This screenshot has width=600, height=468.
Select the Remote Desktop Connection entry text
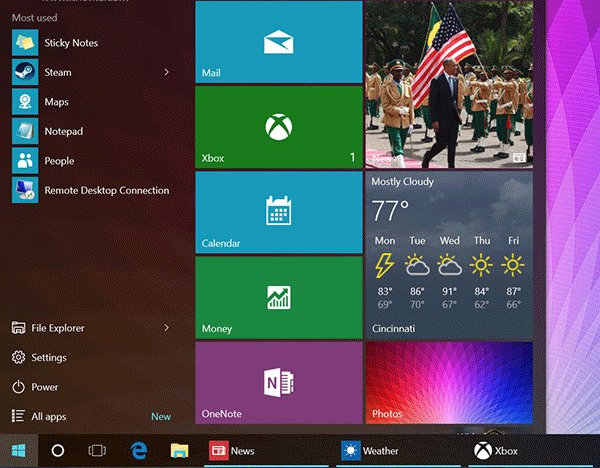[107, 190]
